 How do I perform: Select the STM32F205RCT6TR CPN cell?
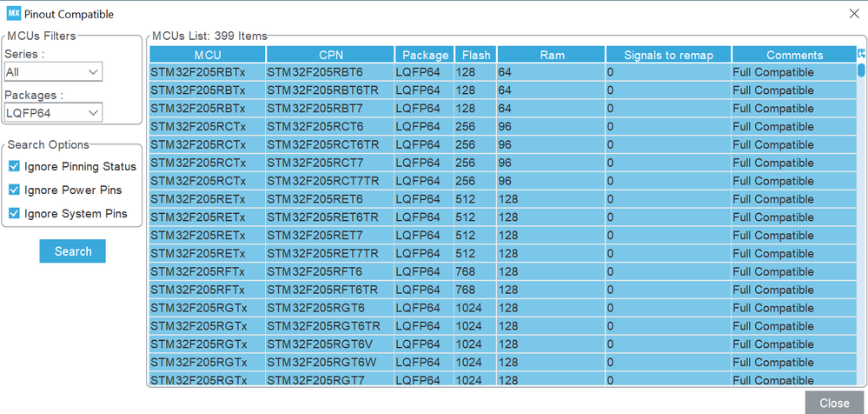point(330,144)
